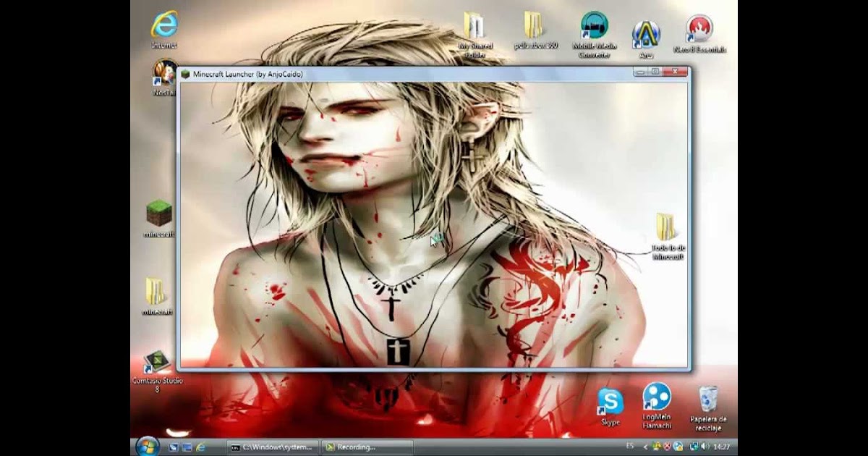
Task: Close the Minecraft Launcher window
Action: [x=674, y=72]
